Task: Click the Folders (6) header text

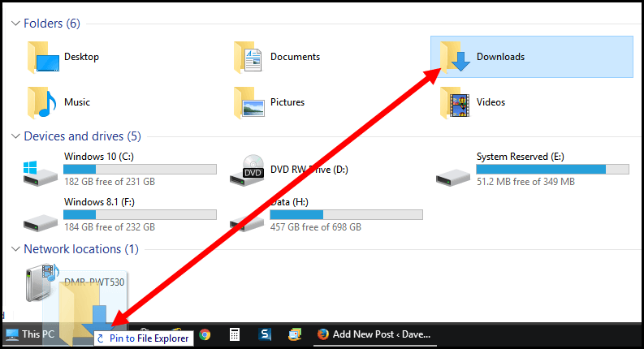Action: tap(52, 24)
